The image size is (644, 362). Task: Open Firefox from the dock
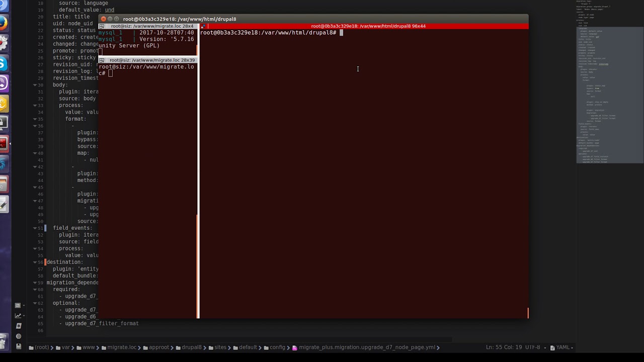[x=3, y=24]
